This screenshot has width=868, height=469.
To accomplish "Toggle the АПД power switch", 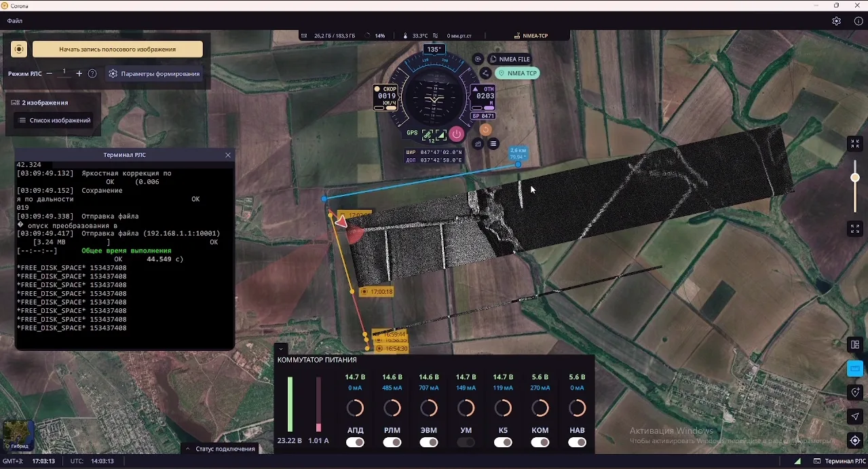I will click(x=355, y=443).
